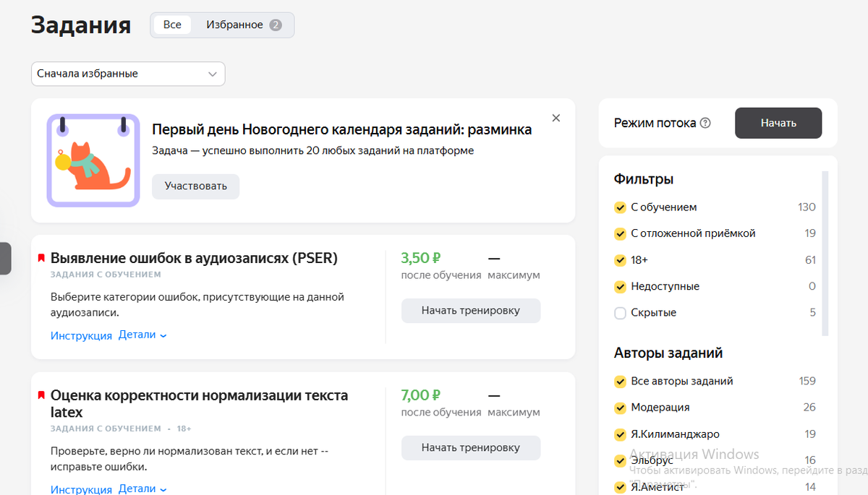The image size is (868, 495).
Task: Click the Избранное counter badge 2
Action: point(276,25)
